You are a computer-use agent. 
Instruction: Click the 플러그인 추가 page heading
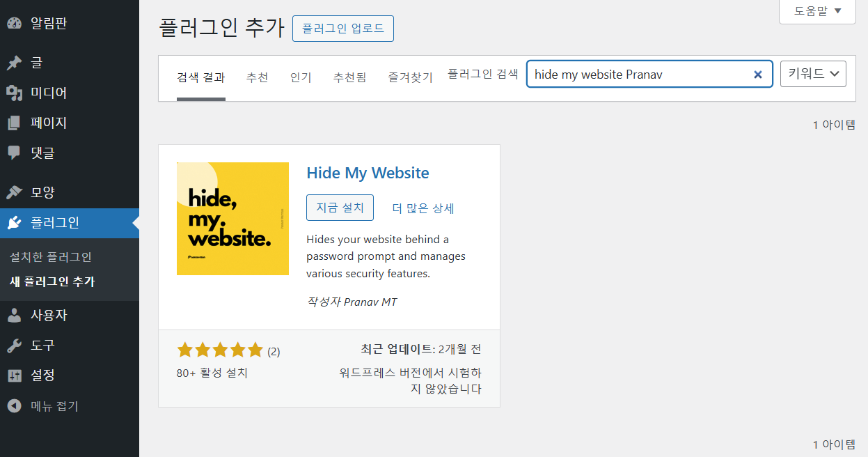[x=221, y=28]
